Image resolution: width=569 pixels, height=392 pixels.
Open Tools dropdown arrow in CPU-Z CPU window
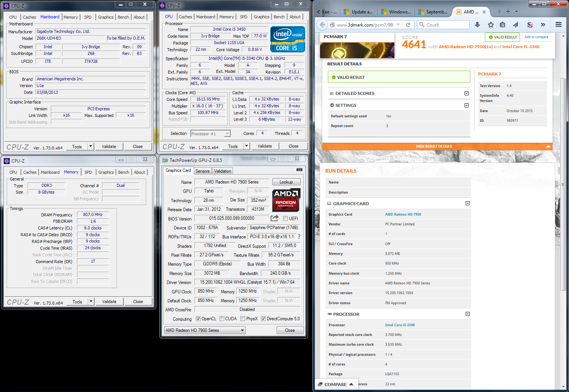click(246, 146)
